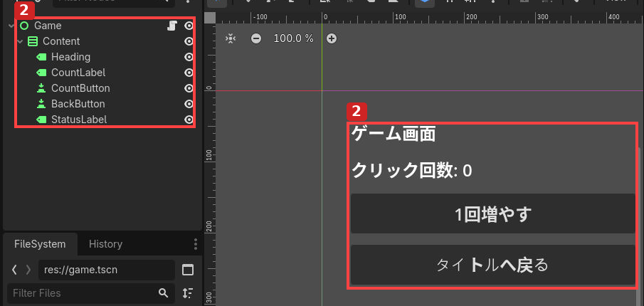Viewport: 644px width, 306px height.
Task: Click the Heading label node icon
Action: tap(41, 57)
